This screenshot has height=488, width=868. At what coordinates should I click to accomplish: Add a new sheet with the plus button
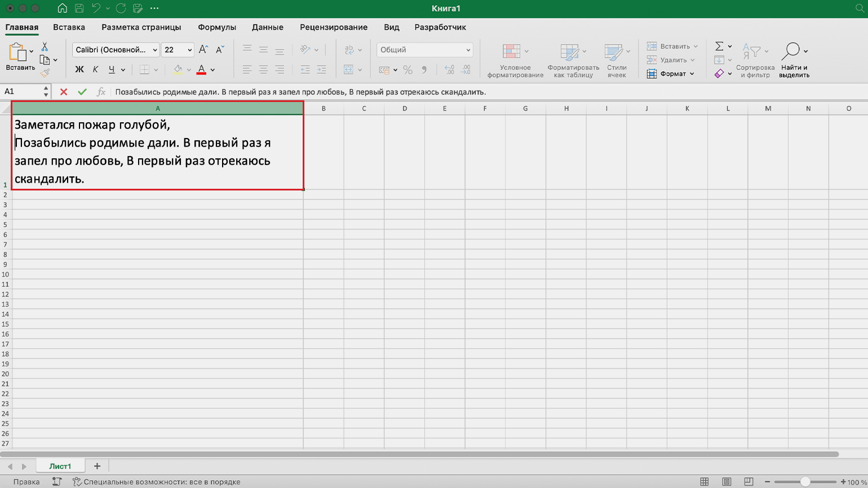(97, 466)
